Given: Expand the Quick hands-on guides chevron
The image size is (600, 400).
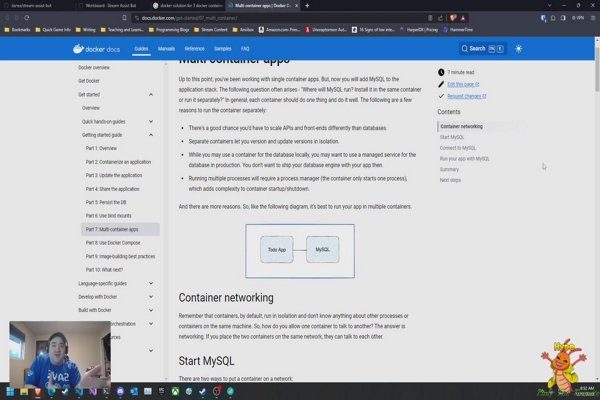Looking at the screenshot, I should (x=151, y=121).
